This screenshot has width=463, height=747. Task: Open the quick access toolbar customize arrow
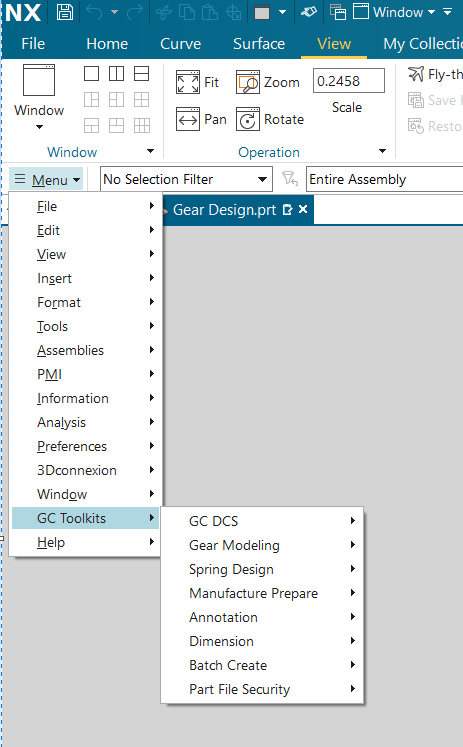pyautogui.click(x=447, y=12)
